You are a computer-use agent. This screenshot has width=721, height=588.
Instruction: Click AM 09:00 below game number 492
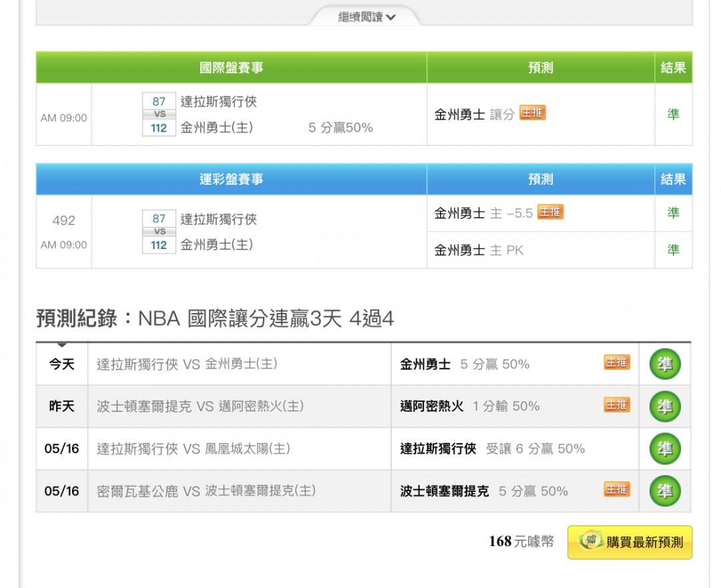(63, 244)
